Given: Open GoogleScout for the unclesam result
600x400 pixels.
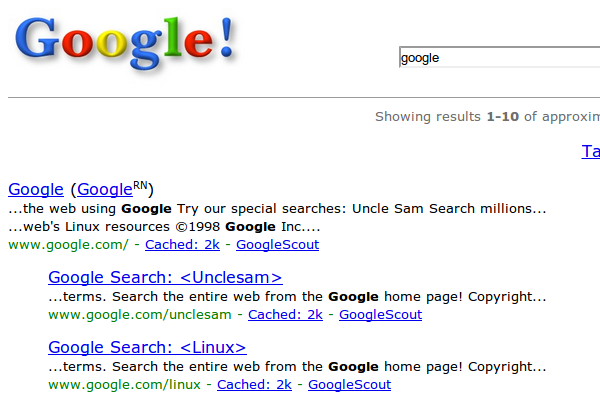Looking at the screenshot, I should point(380,315).
